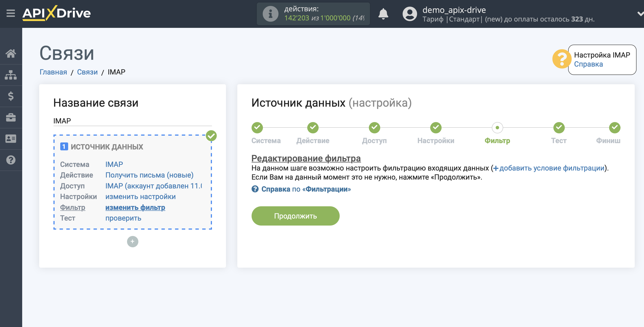644x327 pixels.
Task: Click the question icon beside Справка по Фильтрации
Action: (255, 189)
